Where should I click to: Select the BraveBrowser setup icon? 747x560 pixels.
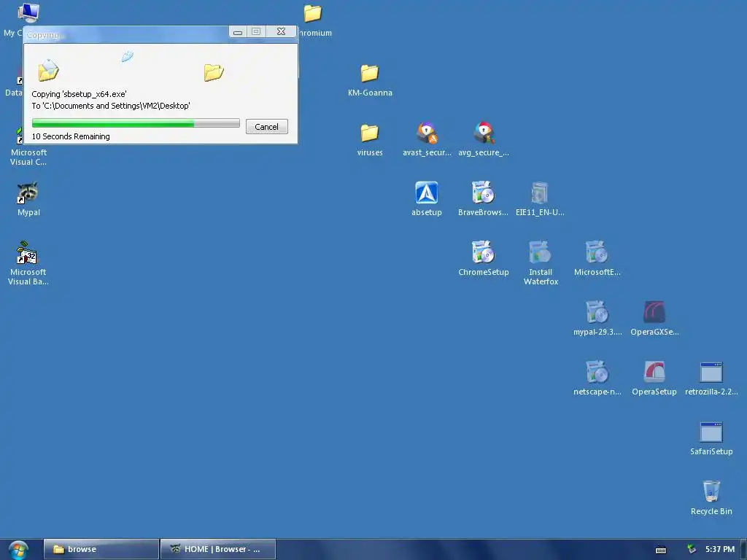(x=483, y=200)
